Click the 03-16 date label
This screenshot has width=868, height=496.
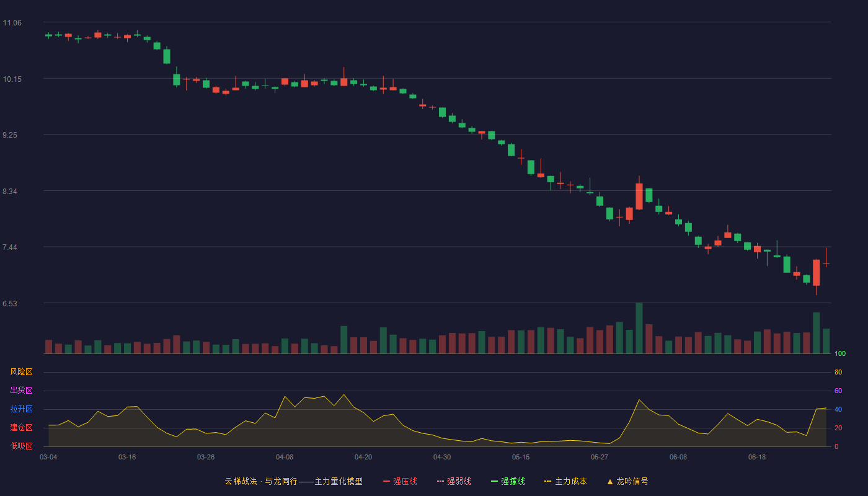127,457
